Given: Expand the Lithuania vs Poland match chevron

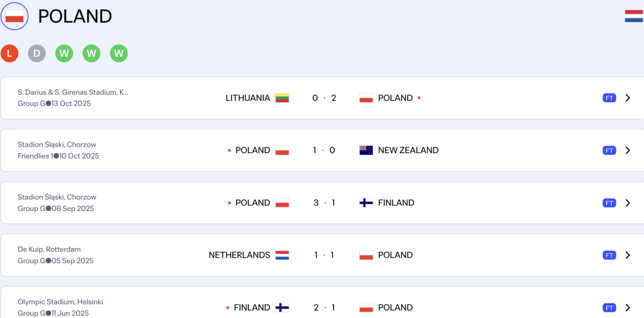Looking at the screenshot, I should coord(628,98).
